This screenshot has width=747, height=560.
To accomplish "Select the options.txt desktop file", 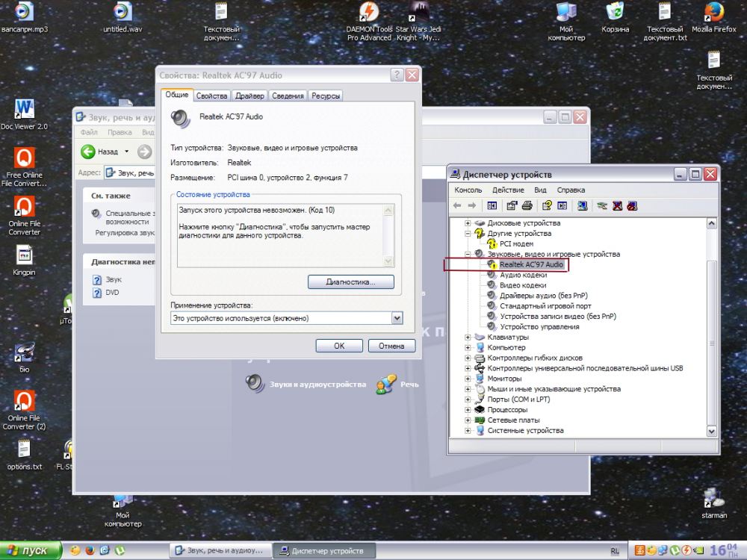I will 25,455.
